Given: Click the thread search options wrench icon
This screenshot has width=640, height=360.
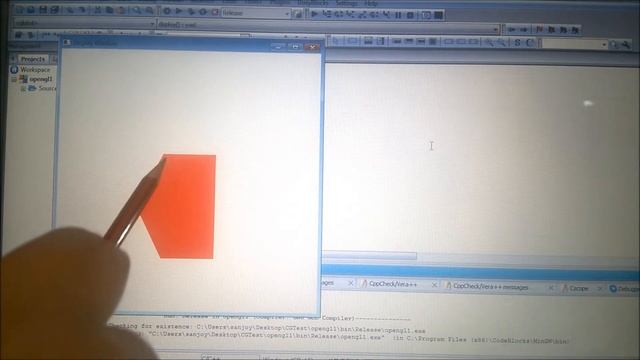Looking at the screenshot, I should tap(626, 45).
